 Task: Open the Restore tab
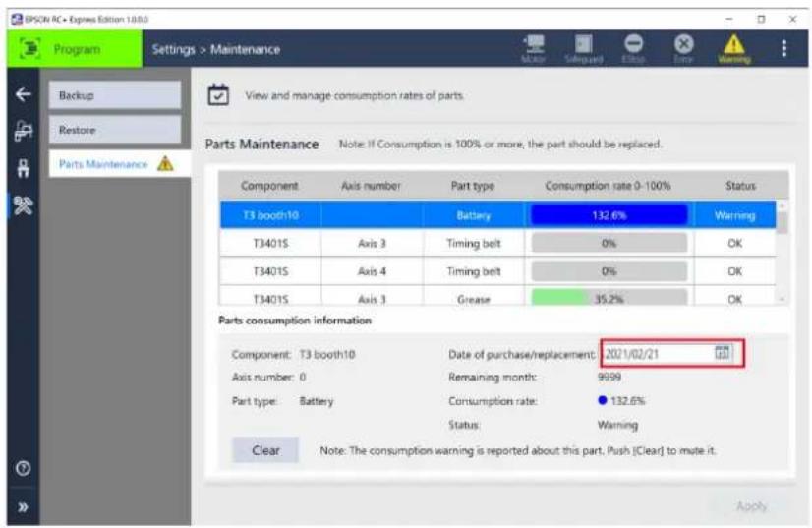click(x=115, y=130)
